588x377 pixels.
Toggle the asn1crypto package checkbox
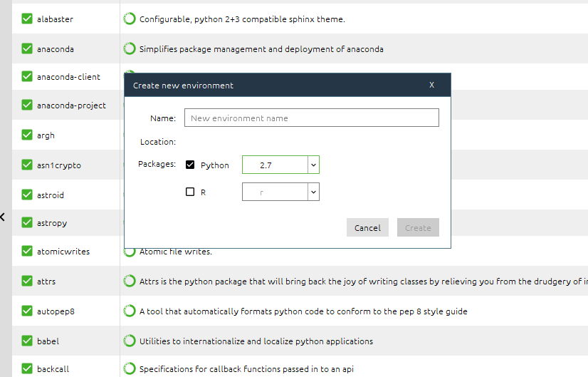coord(27,165)
